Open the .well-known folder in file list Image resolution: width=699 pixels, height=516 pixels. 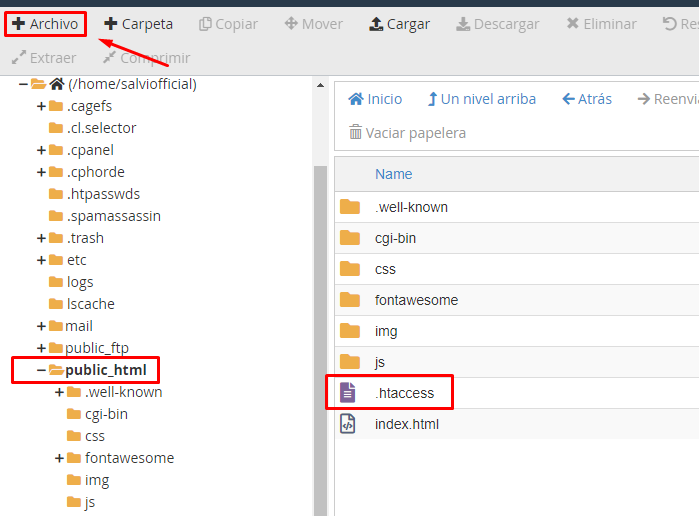tap(411, 207)
